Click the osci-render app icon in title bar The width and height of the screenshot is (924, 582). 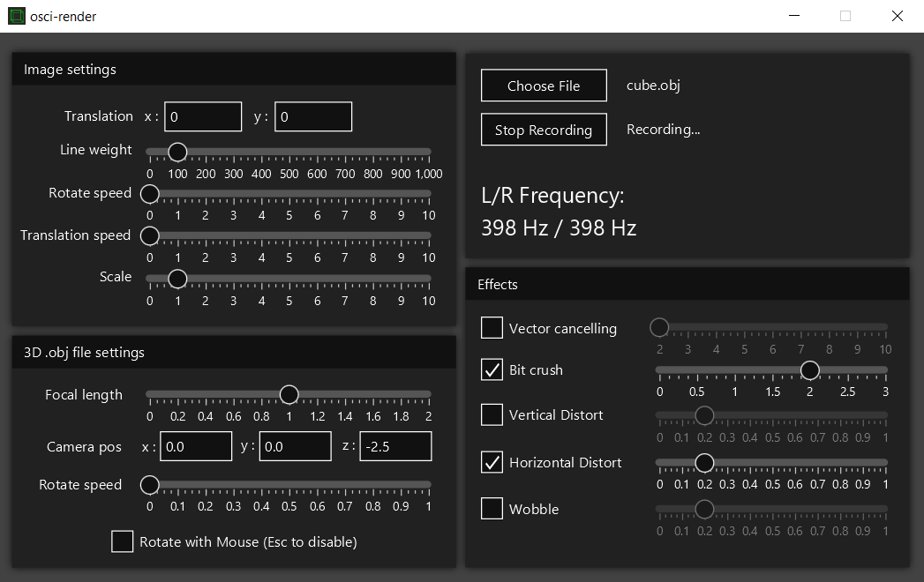click(16, 16)
